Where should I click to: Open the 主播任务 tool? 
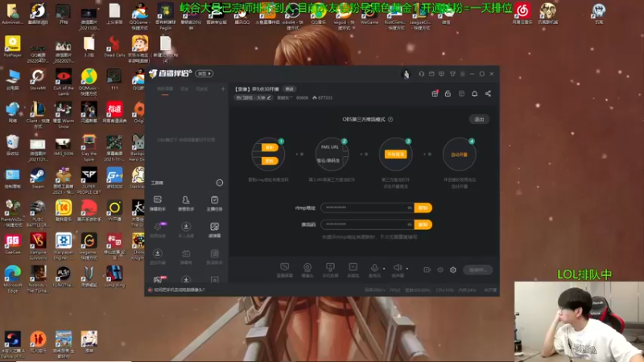(x=214, y=204)
